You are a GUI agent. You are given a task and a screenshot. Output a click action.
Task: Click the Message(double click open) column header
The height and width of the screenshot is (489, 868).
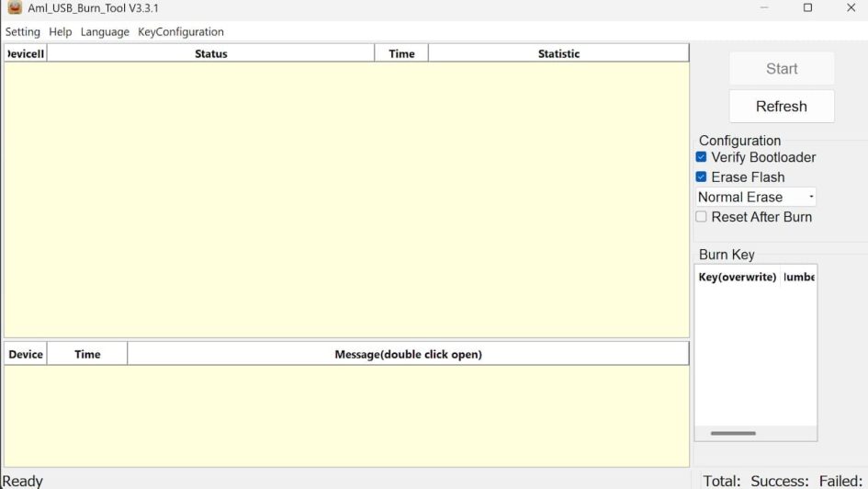pyautogui.click(x=408, y=355)
